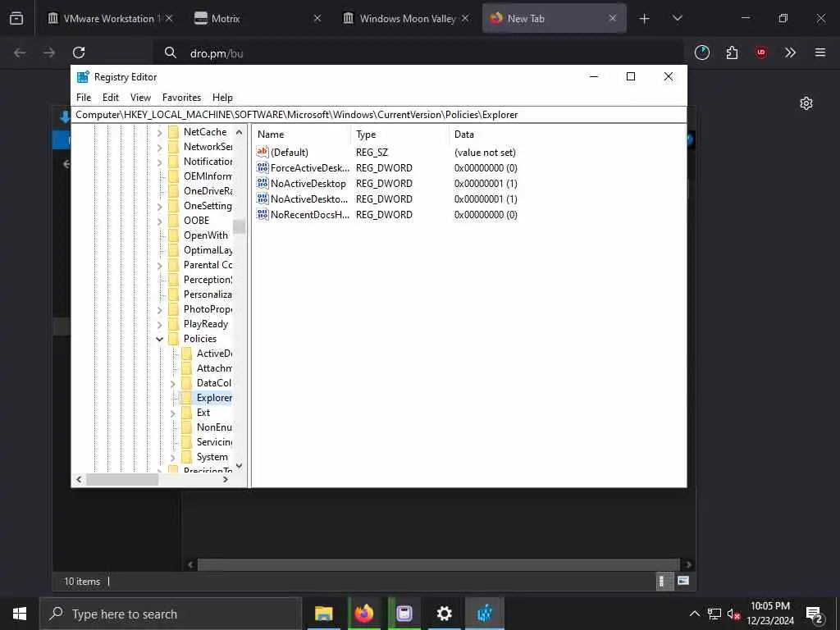Click the browser URL bar showing dro.pm/bu

click(x=418, y=53)
